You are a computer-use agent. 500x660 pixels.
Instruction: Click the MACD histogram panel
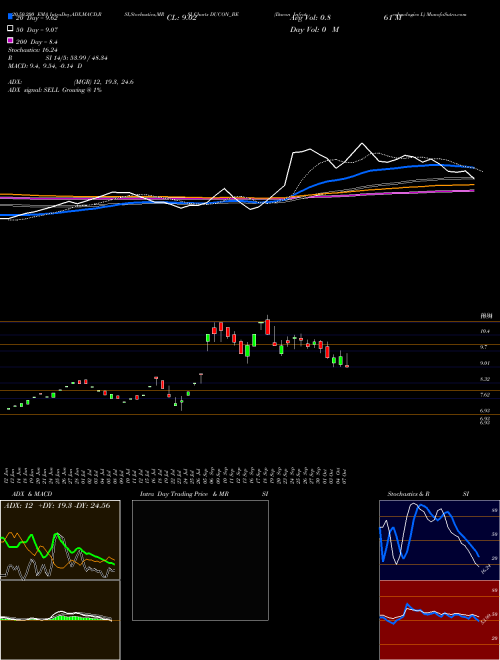[x=60, y=620]
